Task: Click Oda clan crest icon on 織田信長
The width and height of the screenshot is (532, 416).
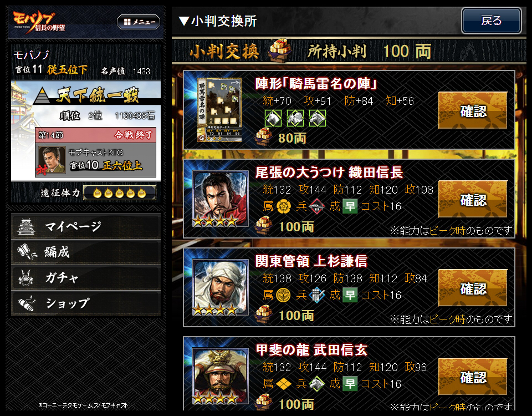Action: (283, 206)
